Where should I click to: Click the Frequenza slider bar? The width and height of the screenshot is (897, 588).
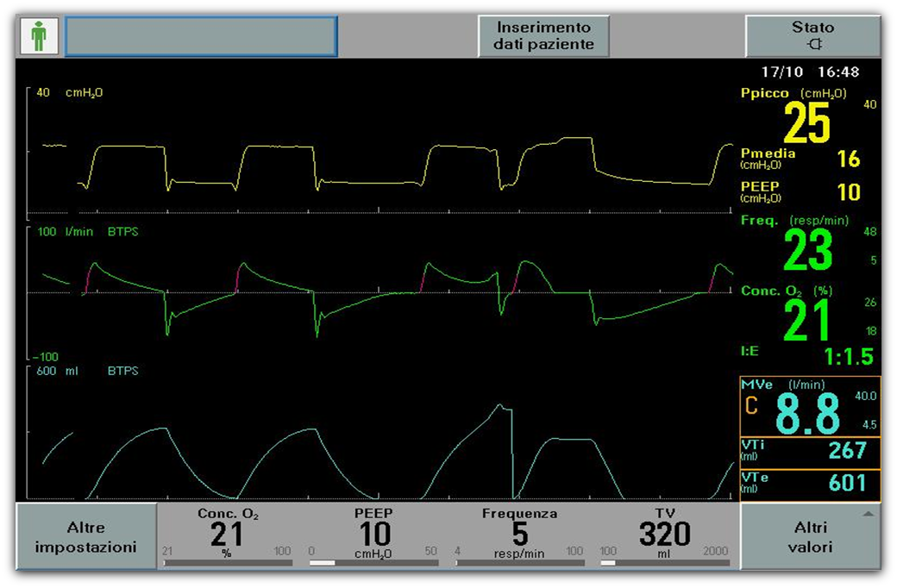click(x=519, y=563)
